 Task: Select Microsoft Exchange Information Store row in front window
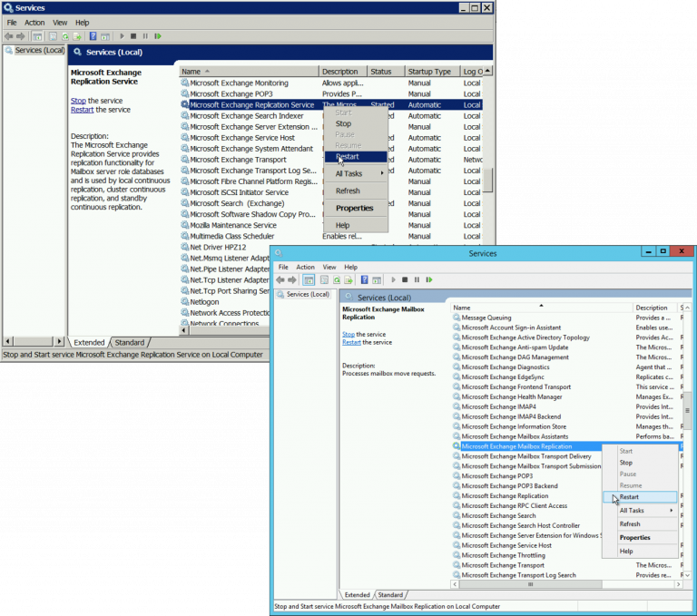566,426
